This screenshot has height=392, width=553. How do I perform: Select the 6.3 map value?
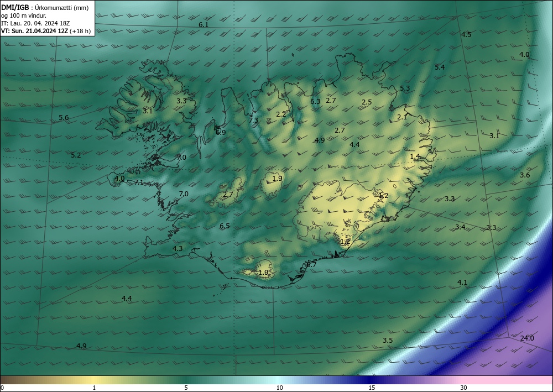point(315,102)
